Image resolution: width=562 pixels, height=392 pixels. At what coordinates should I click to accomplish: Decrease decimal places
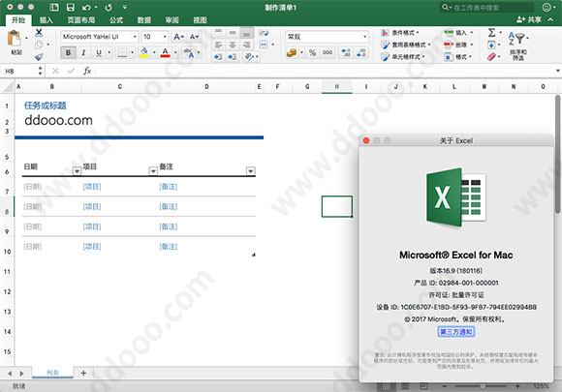click(360, 53)
